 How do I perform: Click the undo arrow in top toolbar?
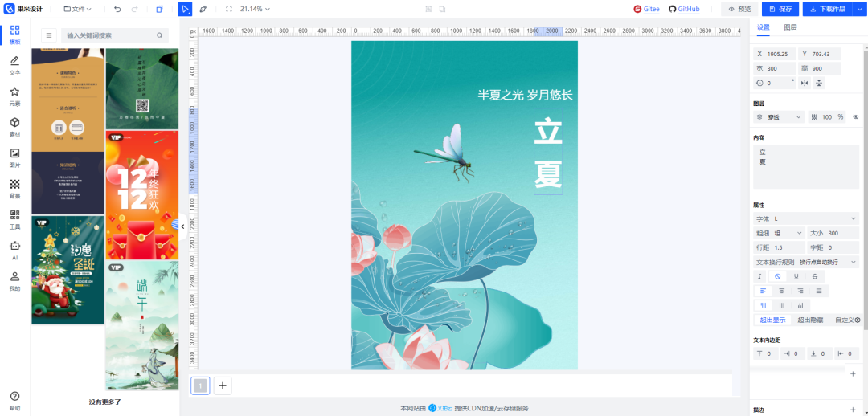pyautogui.click(x=117, y=9)
